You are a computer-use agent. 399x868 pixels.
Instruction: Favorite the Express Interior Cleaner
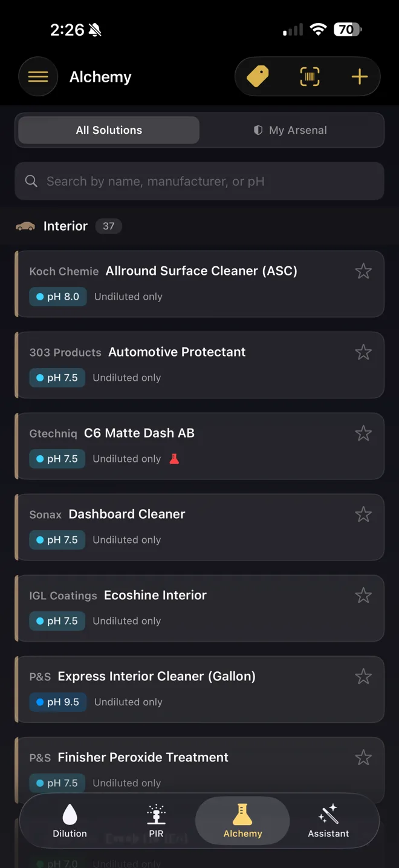point(363,676)
